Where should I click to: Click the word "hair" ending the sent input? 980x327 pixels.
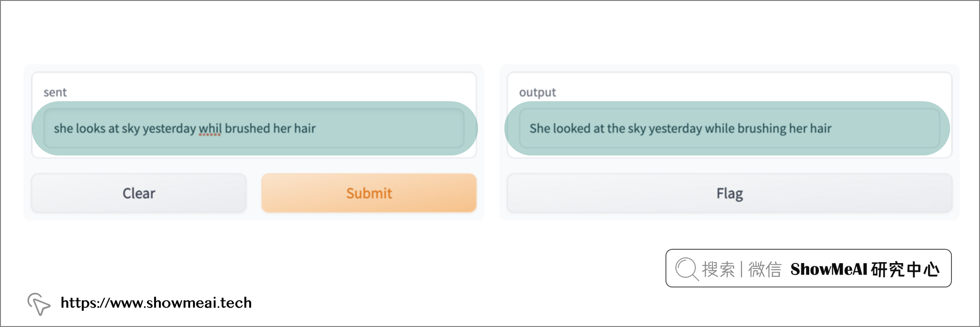tap(305, 128)
